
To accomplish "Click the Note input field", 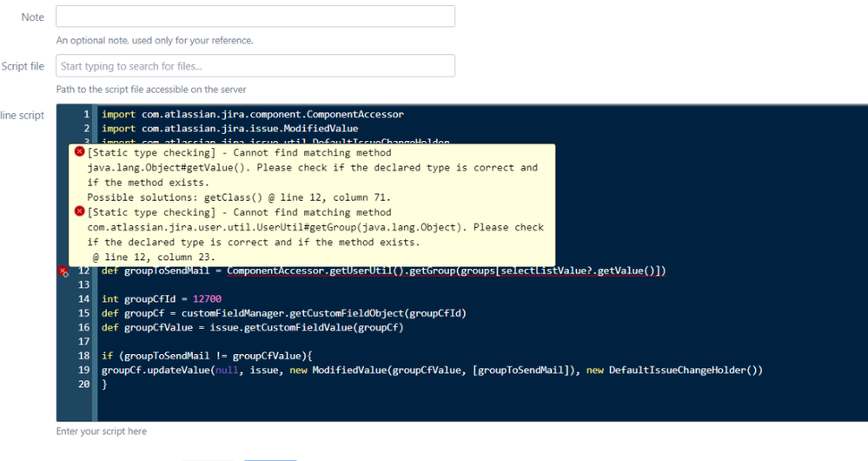I will coord(255,17).
